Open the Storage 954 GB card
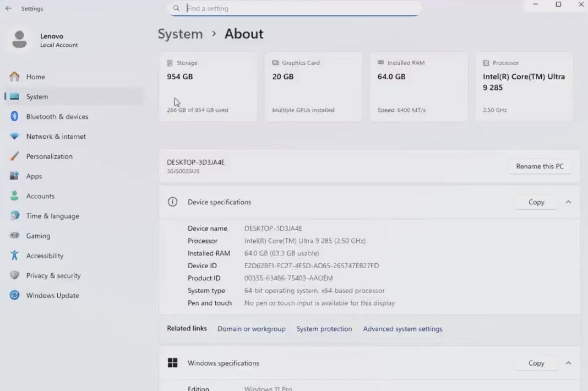Screen dimensions: 588x391 [209, 86]
